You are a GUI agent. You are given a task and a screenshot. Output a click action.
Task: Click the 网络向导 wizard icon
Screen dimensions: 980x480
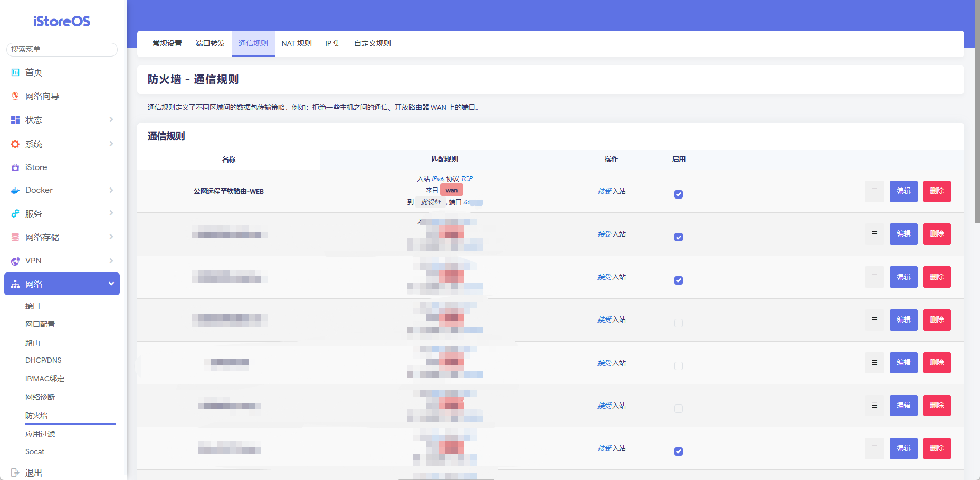click(15, 96)
